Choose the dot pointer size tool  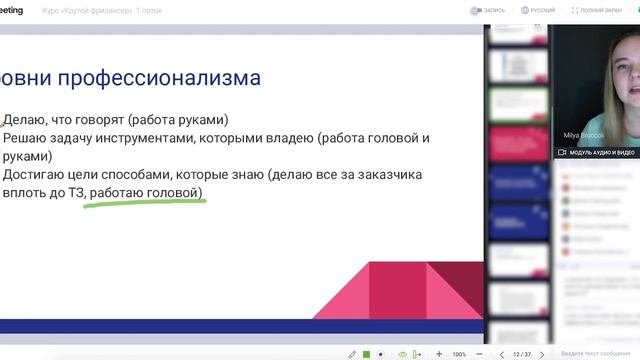pyautogui.click(x=380, y=354)
